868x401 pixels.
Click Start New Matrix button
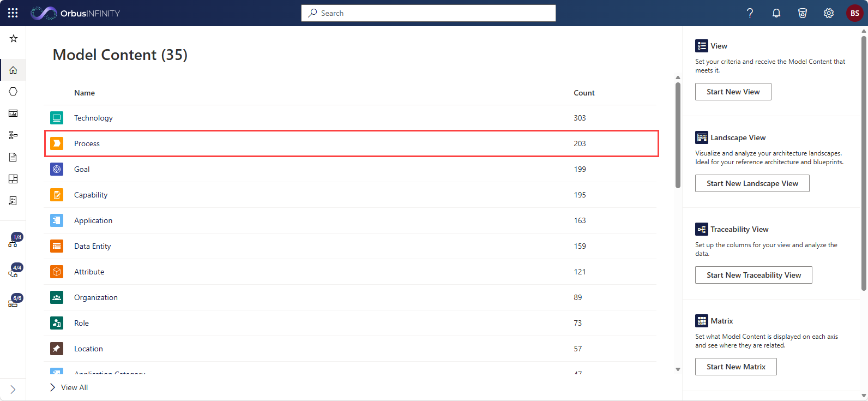[x=736, y=367]
